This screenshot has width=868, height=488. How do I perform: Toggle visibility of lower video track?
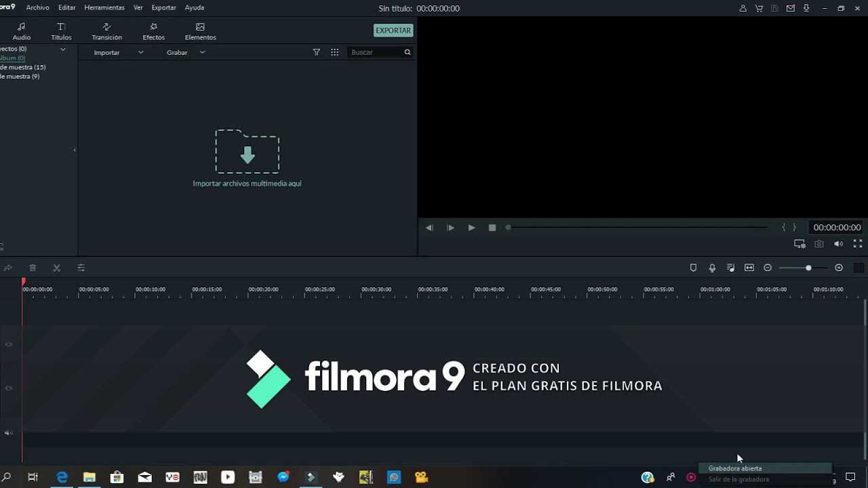coord(9,388)
